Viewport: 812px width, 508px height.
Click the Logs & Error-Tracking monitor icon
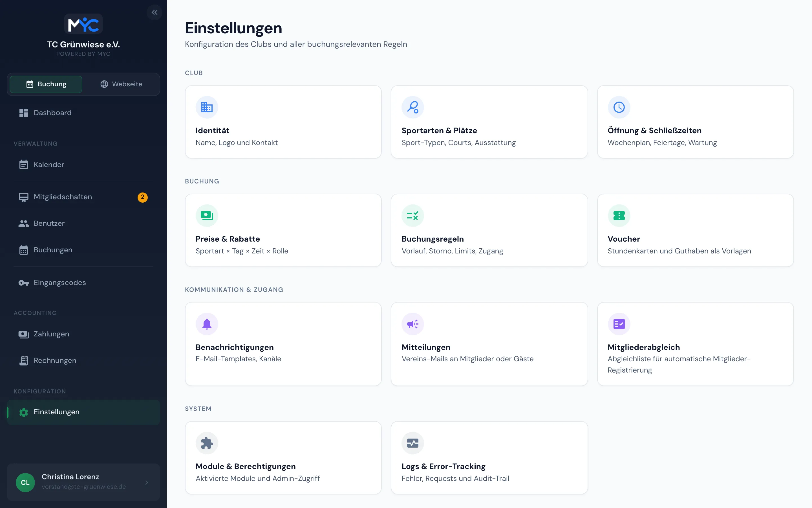[413, 443]
